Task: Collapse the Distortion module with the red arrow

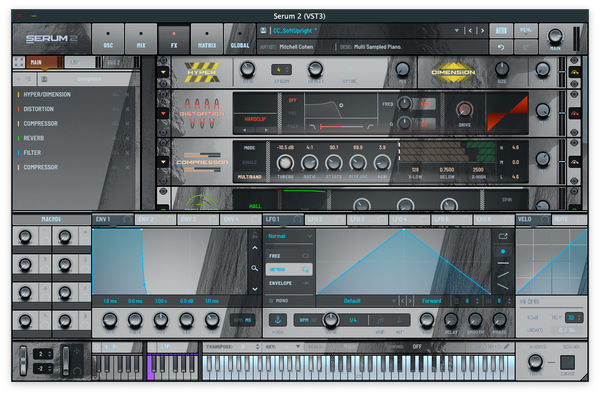Action: pyautogui.click(x=163, y=113)
